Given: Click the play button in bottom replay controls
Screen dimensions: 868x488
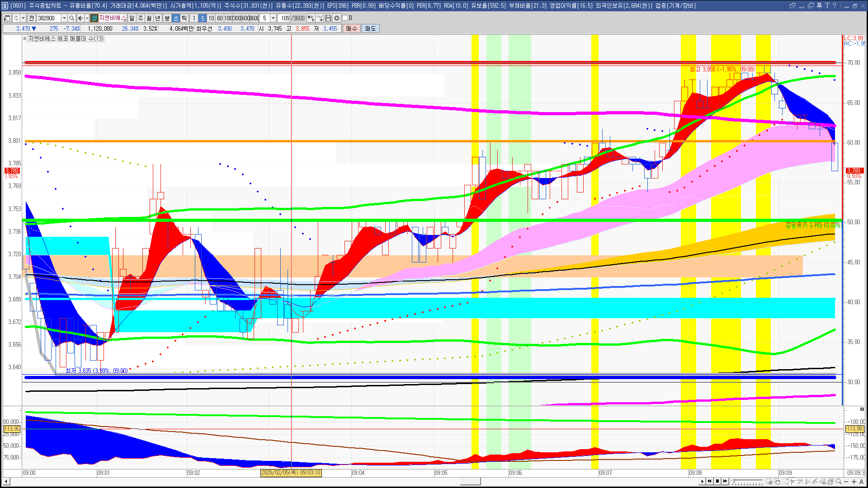Looking at the screenshot, I should click(x=702, y=481).
